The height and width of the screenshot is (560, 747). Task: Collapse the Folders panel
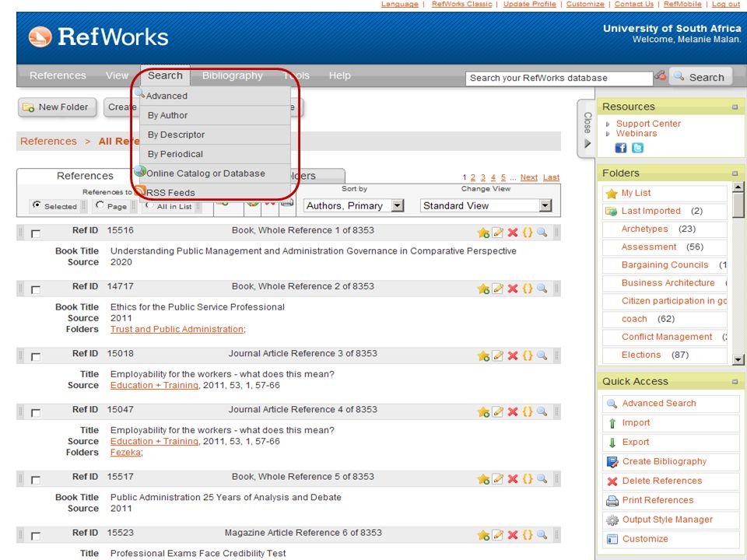pyautogui.click(x=735, y=173)
